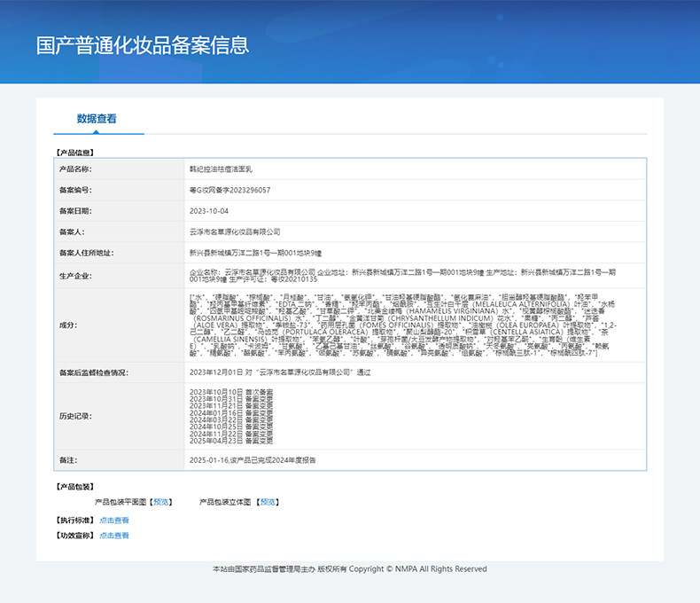Select the page title 国产普通化妆品备案信息
700x603 pixels.
click(x=143, y=45)
